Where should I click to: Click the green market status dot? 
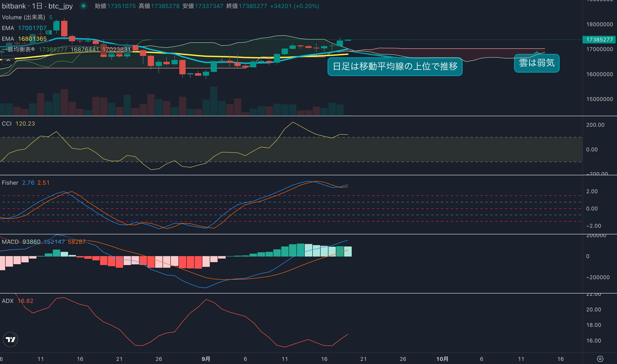(83, 6)
